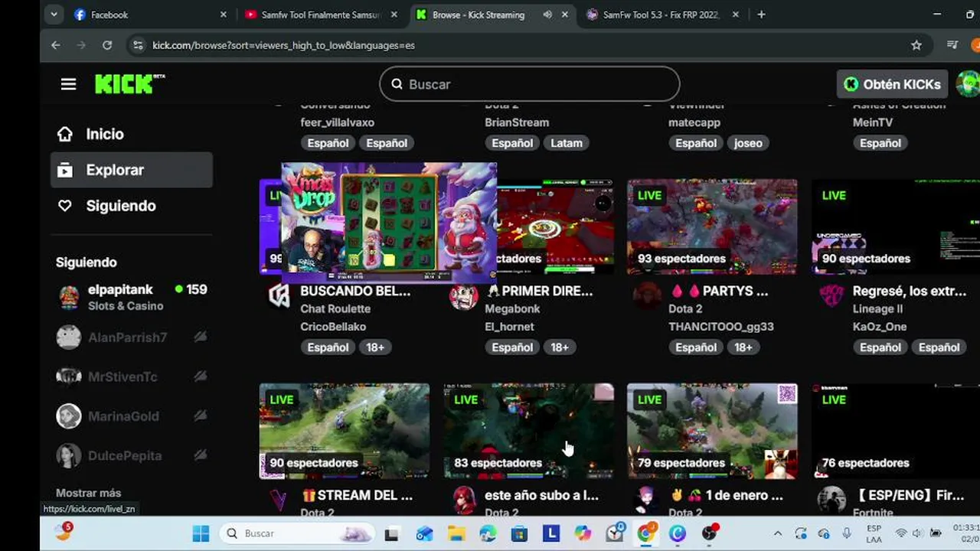This screenshot has width=980, height=551.
Task: Click the KICK logo
Action: [129, 83]
